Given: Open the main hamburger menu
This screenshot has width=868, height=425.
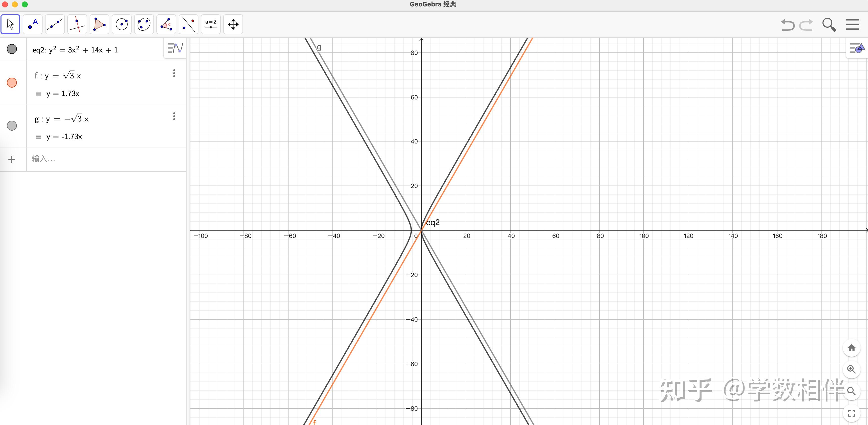Looking at the screenshot, I should [x=852, y=24].
